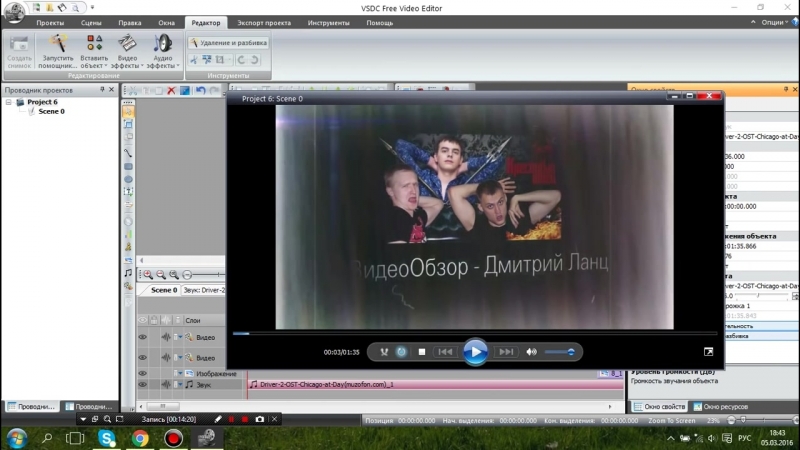800x450 pixels.
Task: Click the Удаление и разбивка button
Action: 226,43
